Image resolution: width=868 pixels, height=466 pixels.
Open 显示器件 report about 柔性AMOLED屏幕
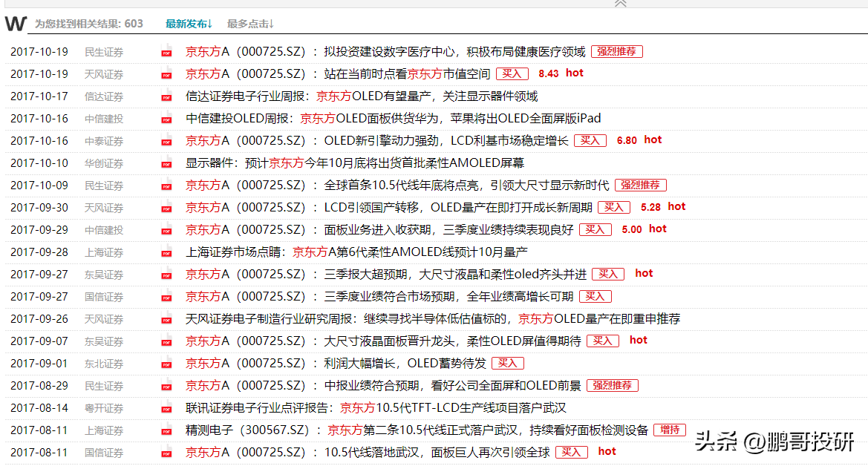point(355,163)
